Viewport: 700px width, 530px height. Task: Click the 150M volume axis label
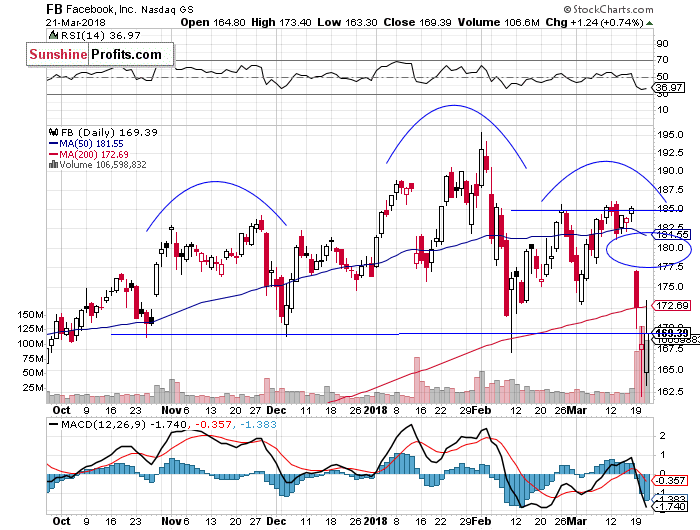click(30, 315)
